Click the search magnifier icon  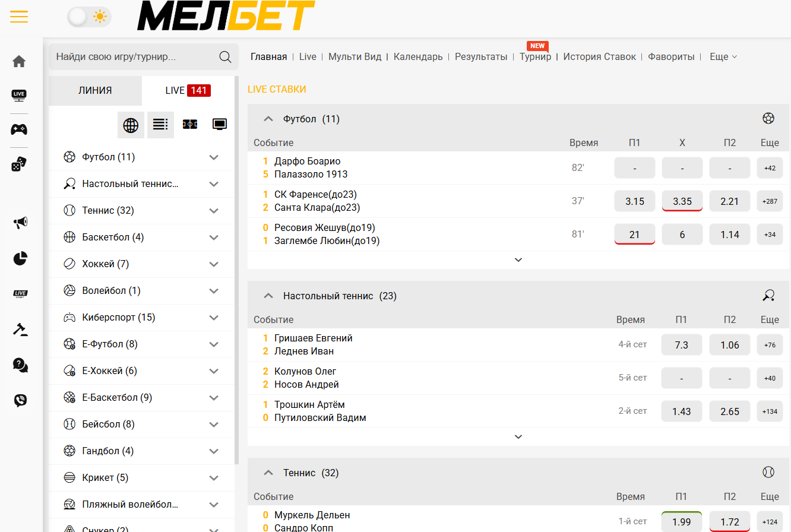coord(225,57)
